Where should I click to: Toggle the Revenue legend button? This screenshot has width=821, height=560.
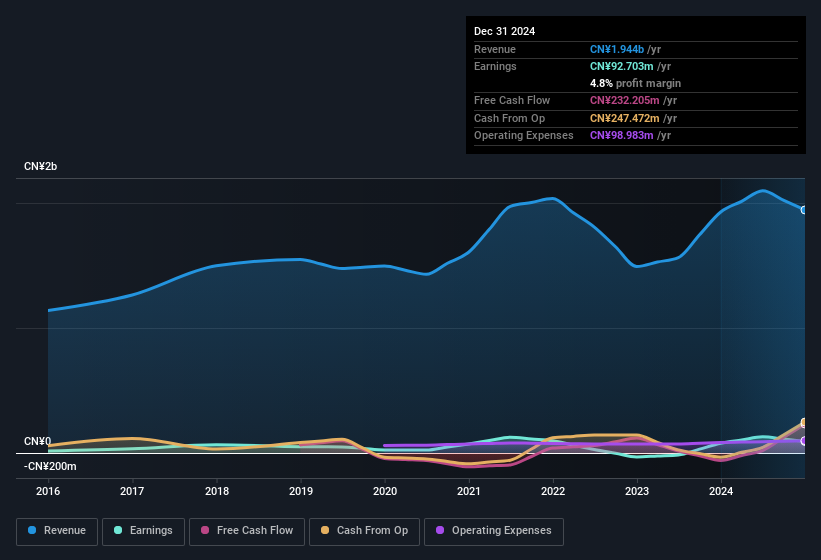click(57, 532)
